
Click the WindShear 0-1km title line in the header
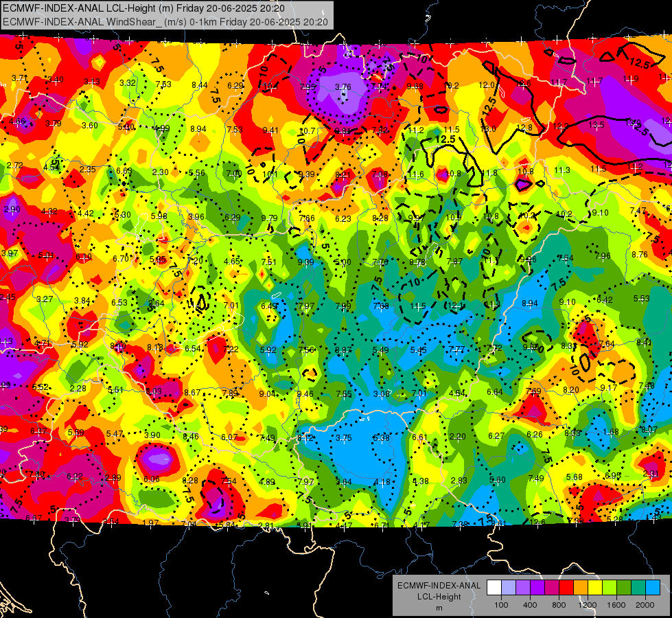(165, 22)
